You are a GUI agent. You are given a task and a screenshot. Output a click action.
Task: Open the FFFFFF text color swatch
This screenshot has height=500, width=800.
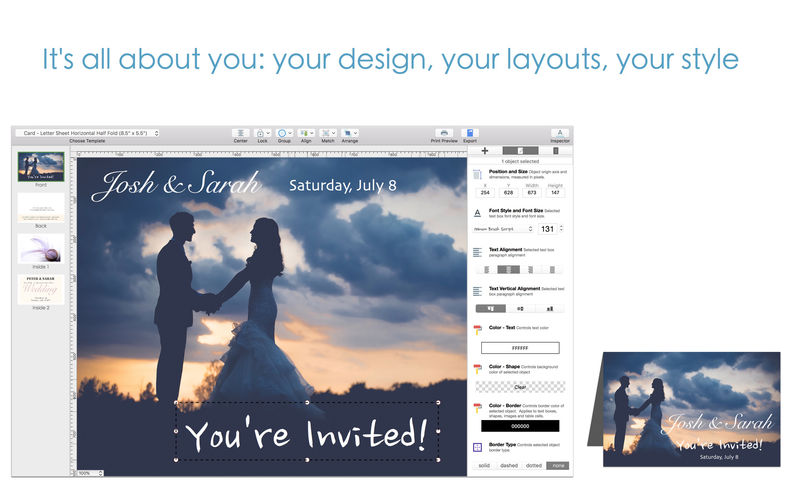pos(520,348)
